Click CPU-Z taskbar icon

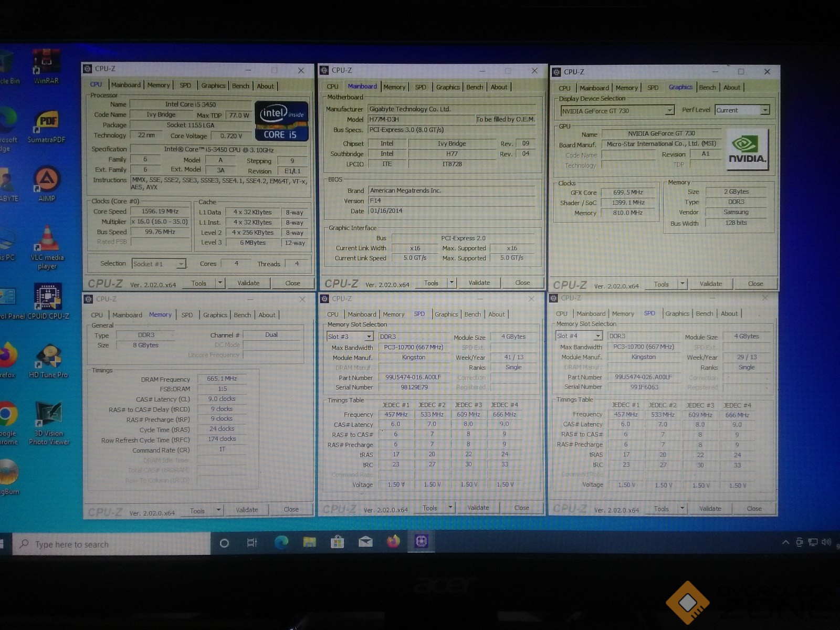tap(421, 541)
